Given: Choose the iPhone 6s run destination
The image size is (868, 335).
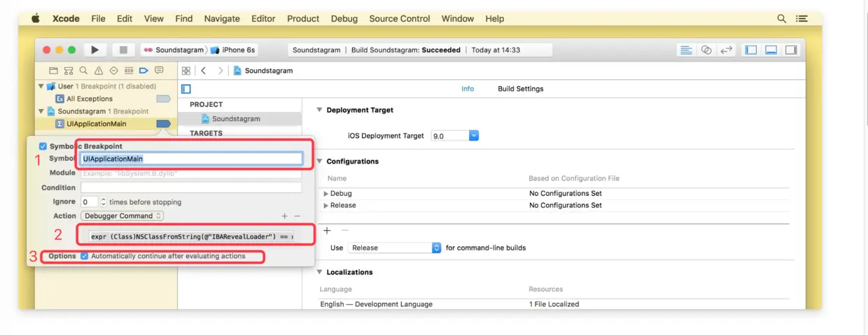Looking at the screenshot, I should tap(234, 50).
